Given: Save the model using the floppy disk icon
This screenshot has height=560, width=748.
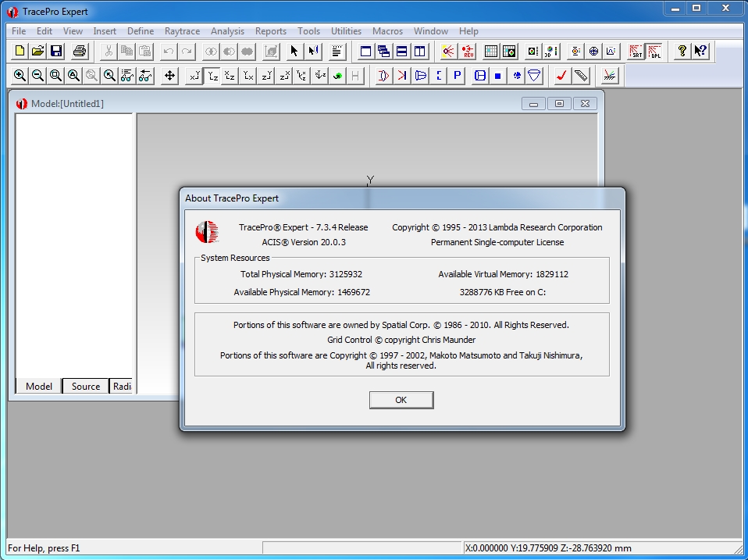Looking at the screenshot, I should tap(56, 51).
